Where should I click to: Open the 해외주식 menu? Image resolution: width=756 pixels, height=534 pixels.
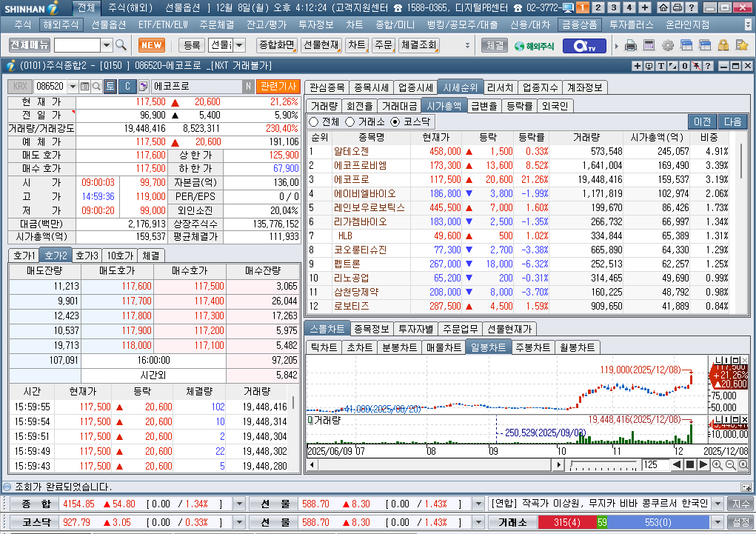pos(60,24)
